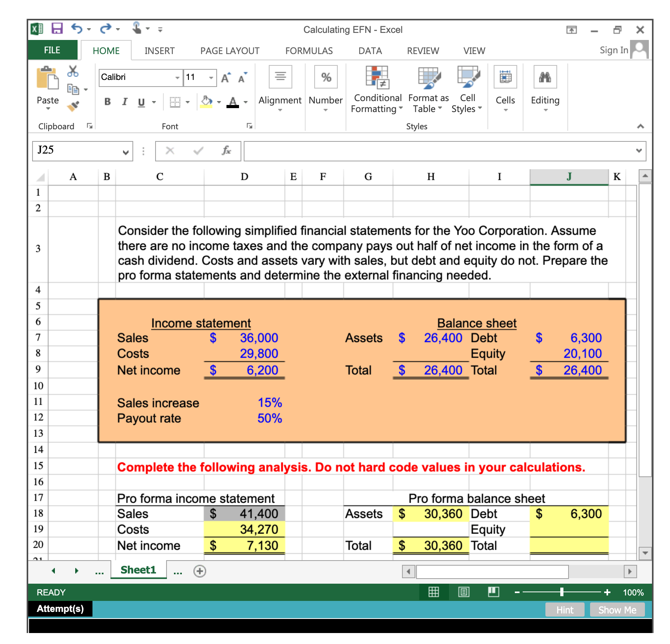The image size is (670, 644).
Task: Switch to the PAGE LAYOUT tab
Action: click(x=230, y=51)
